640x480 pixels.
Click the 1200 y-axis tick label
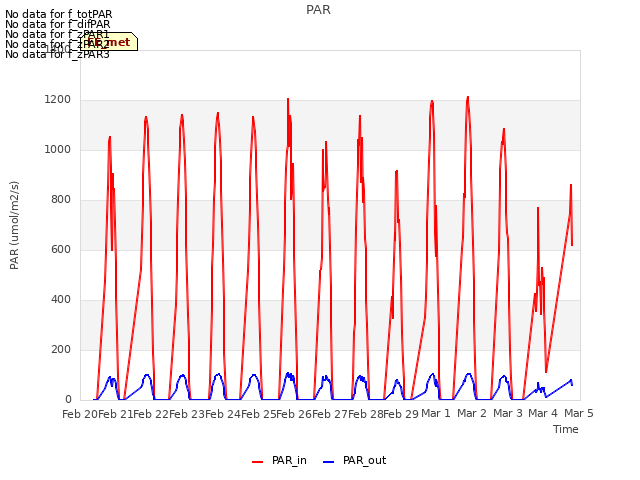[x=58, y=100]
